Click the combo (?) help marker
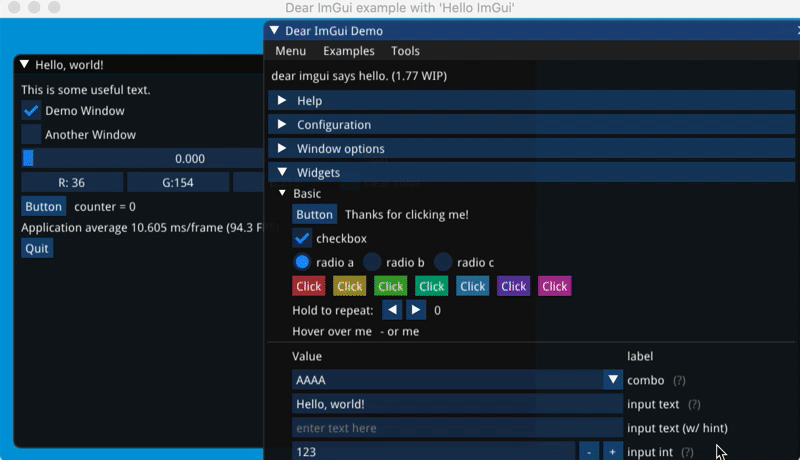 679,380
